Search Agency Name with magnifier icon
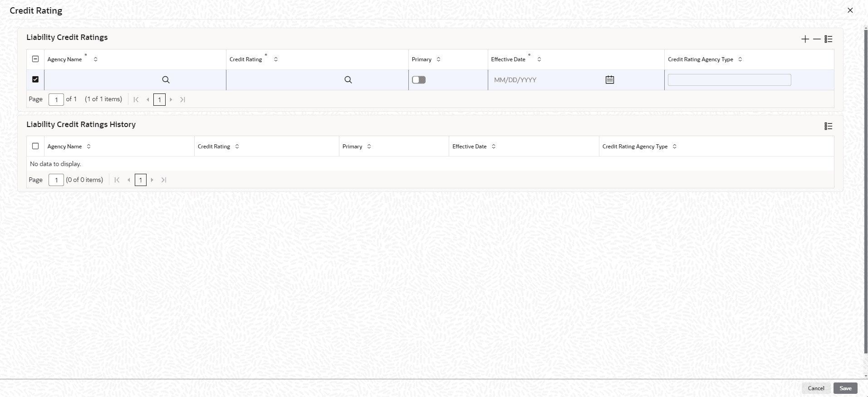Viewport: 868px width, 397px height. point(166,80)
